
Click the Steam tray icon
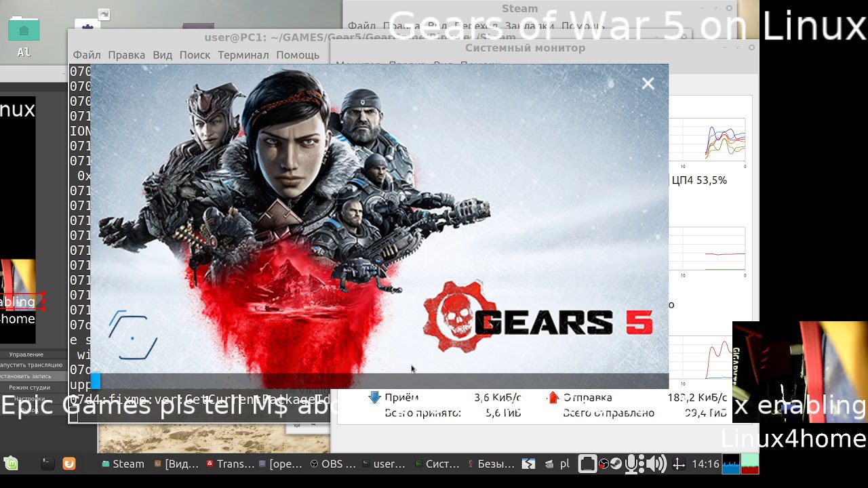click(616, 464)
